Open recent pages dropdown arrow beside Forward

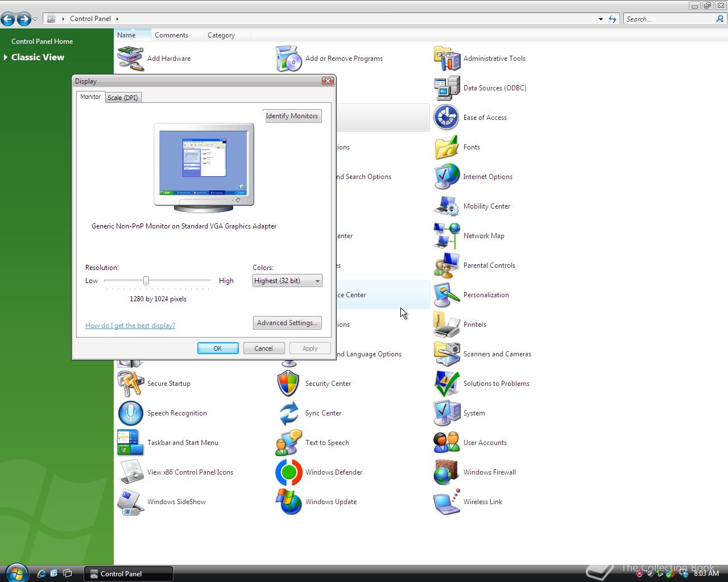35,19
